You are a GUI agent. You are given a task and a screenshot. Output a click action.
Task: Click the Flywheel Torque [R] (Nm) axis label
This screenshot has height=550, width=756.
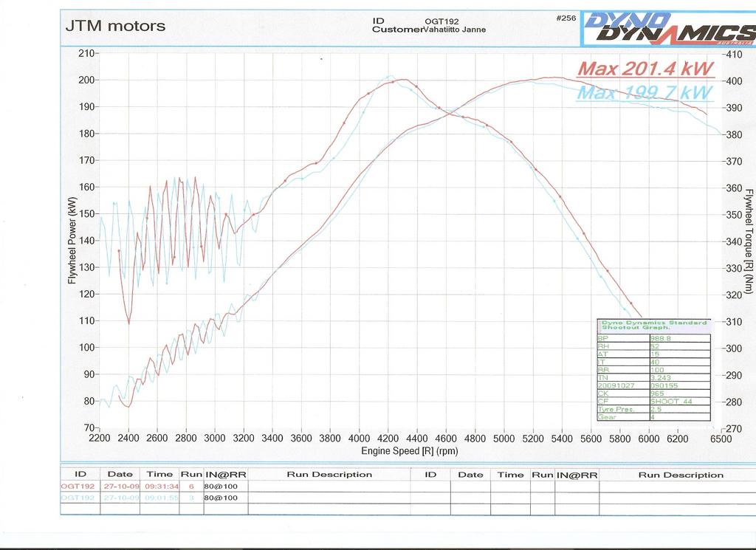749,241
